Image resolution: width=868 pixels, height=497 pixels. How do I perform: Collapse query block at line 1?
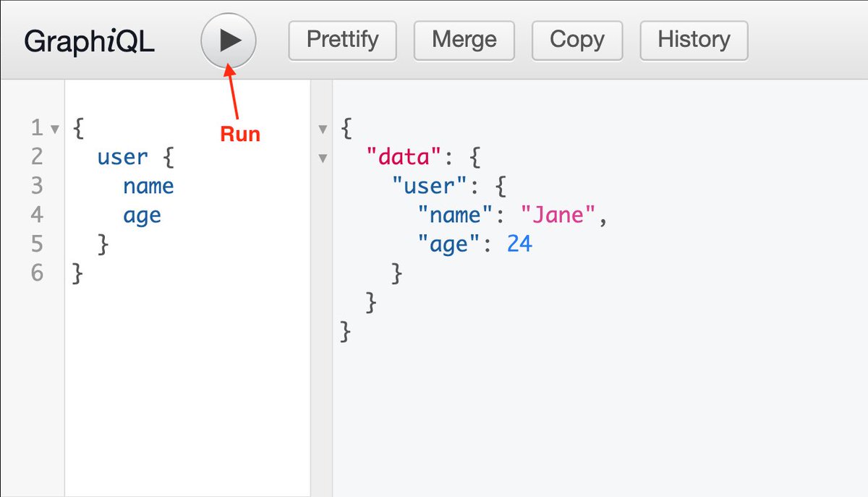[x=54, y=129]
